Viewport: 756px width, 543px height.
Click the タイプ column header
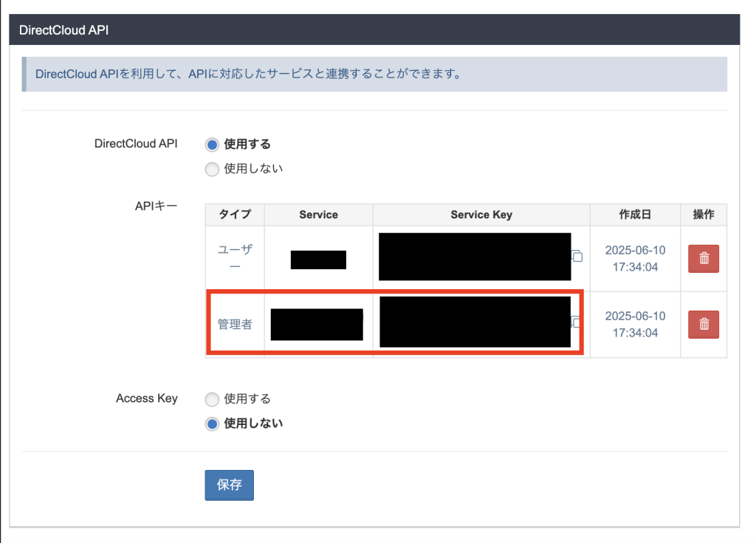coord(235,215)
